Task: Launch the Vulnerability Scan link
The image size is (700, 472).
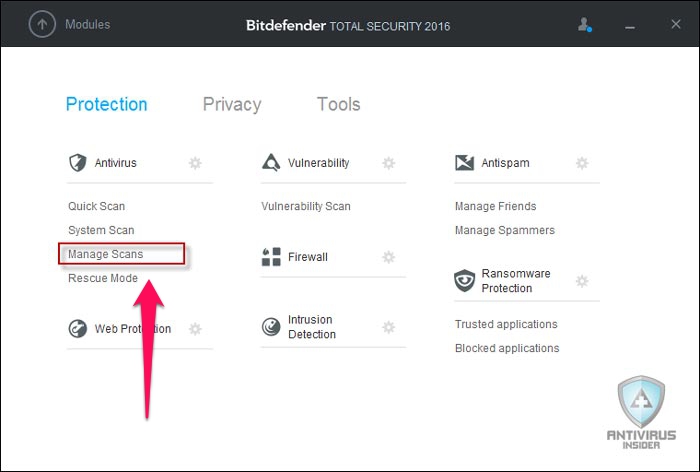Action: click(306, 206)
